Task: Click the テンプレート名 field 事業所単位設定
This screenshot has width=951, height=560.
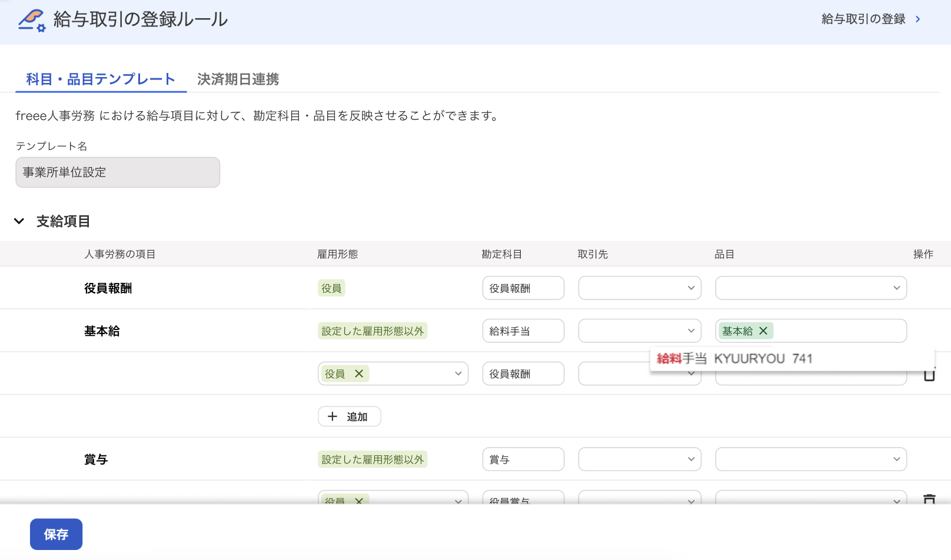Action: coord(118,172)
